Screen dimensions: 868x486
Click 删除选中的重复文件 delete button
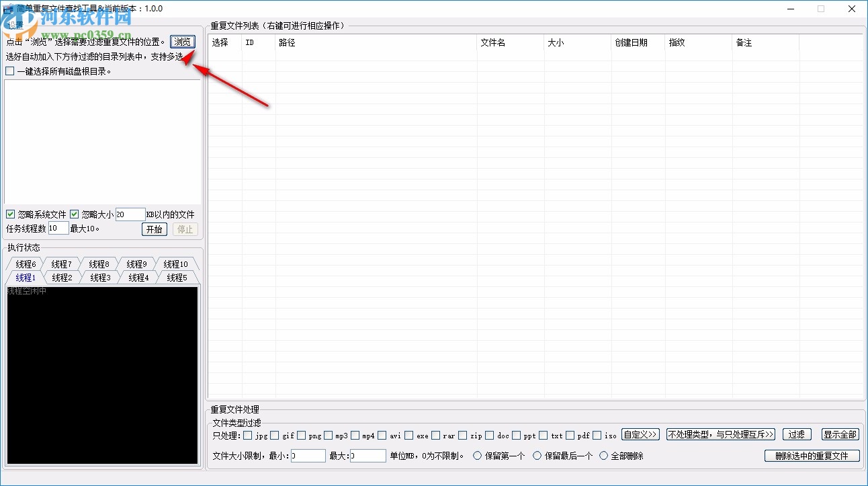812,456
